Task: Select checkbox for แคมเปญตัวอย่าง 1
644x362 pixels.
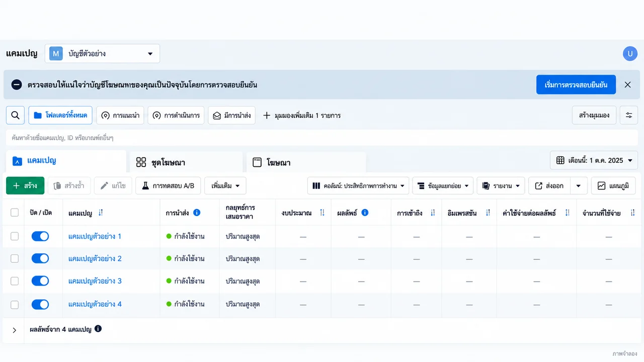Action: pos(15,236)
